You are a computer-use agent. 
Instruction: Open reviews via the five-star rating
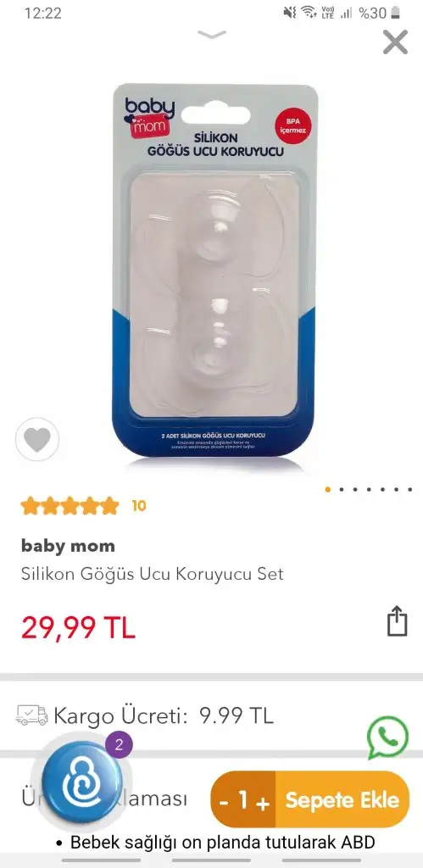tap(70, 506)
